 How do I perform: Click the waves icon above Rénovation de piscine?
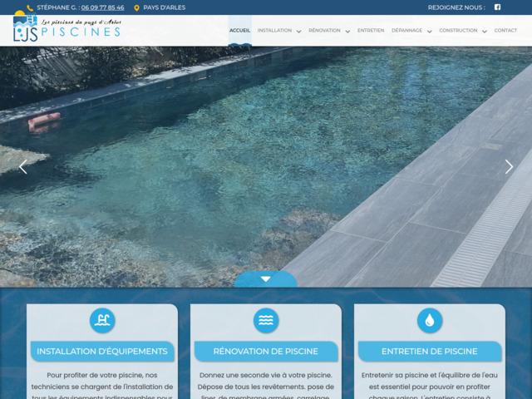(265, 320)
